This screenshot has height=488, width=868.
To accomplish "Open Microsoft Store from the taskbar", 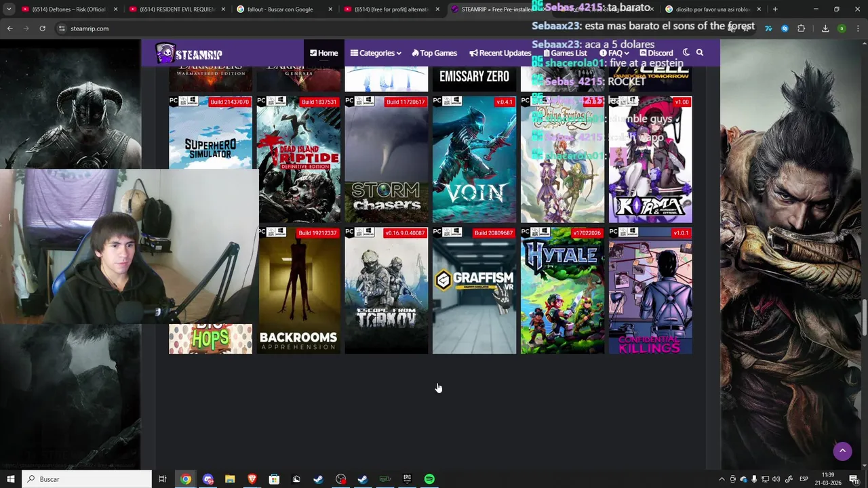I will tap(274, 479).
